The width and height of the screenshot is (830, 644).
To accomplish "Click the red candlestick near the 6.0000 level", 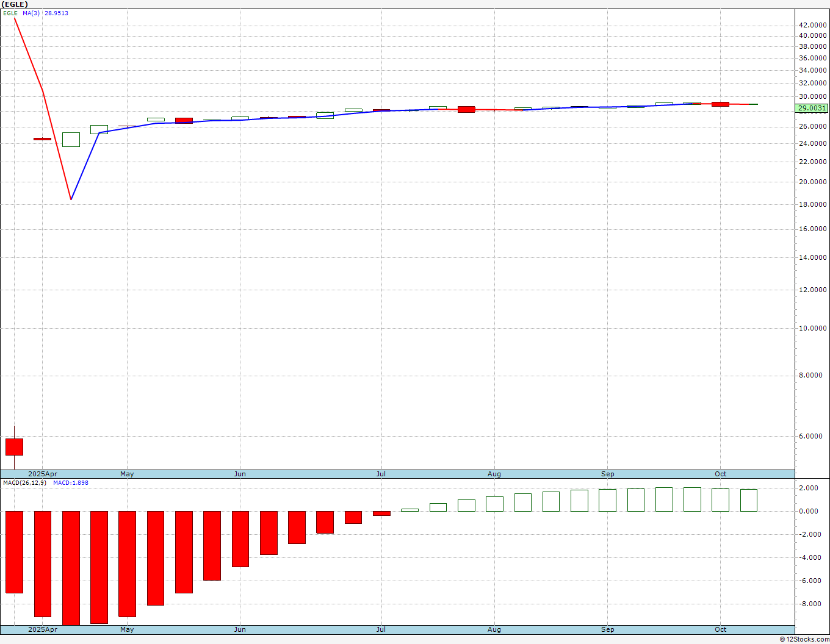I will (14, 447).
